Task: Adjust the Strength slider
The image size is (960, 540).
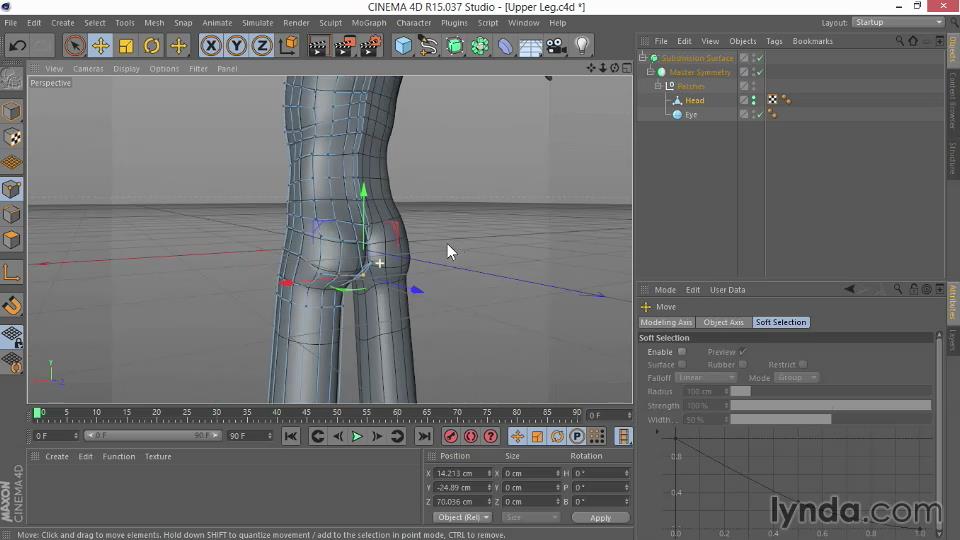Action: point(830,405)
